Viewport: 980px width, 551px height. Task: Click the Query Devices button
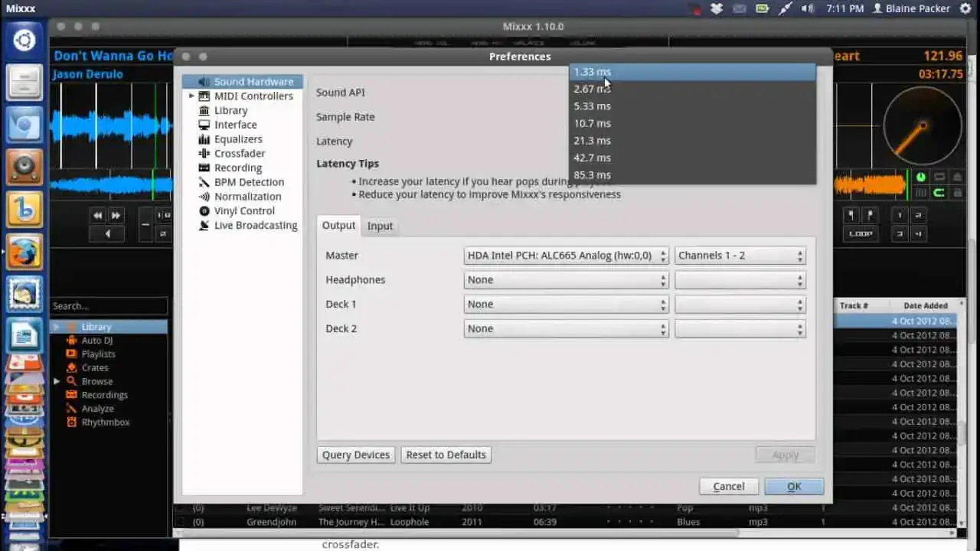tap(356, 455)
